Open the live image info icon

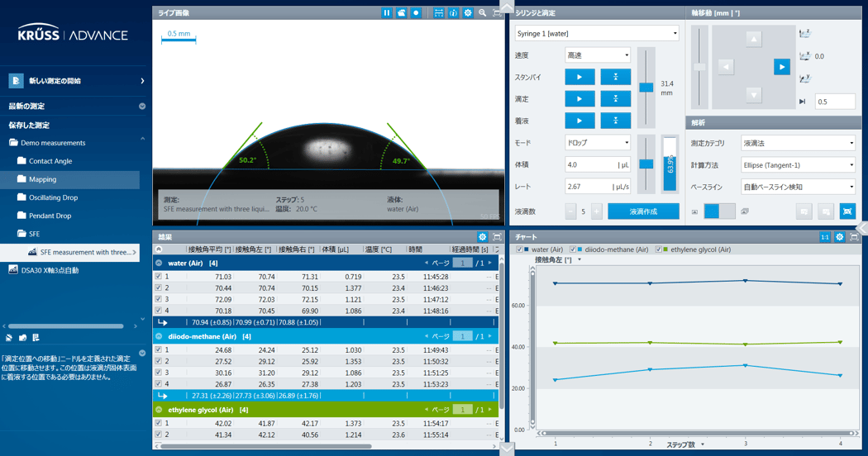click(x=453, y=12)
